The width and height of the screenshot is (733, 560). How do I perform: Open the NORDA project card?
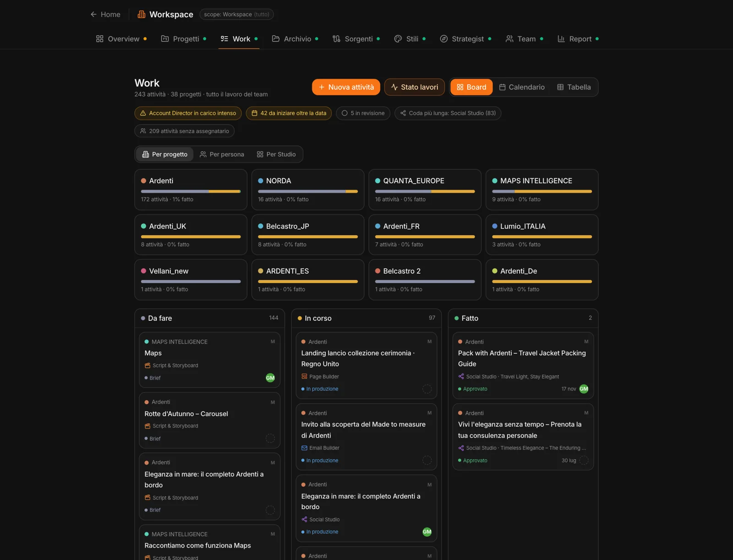tap(308, 190)
